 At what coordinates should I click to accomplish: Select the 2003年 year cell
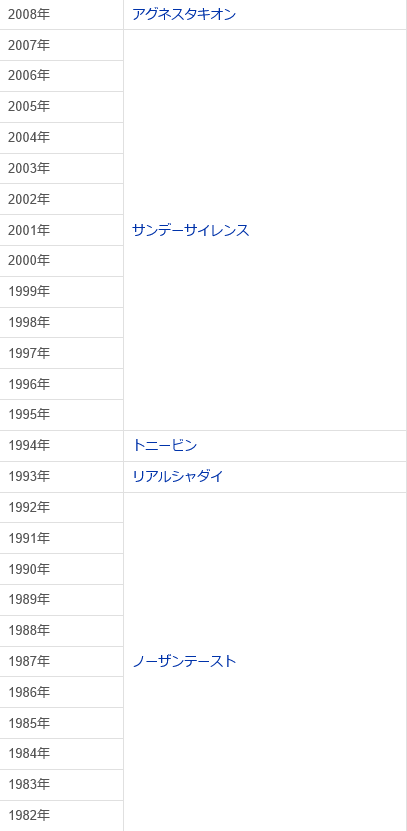pyautogui.click(x=61, y=169)
